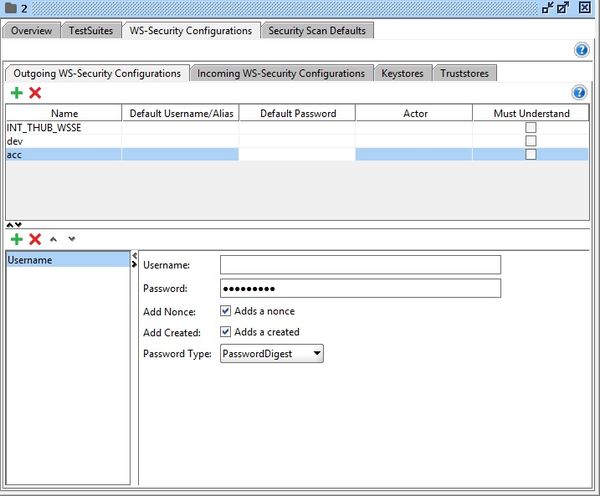600x496 pixels.
Task: Toggle Must Understand checkbox for dev row
Action: [531, 141]
